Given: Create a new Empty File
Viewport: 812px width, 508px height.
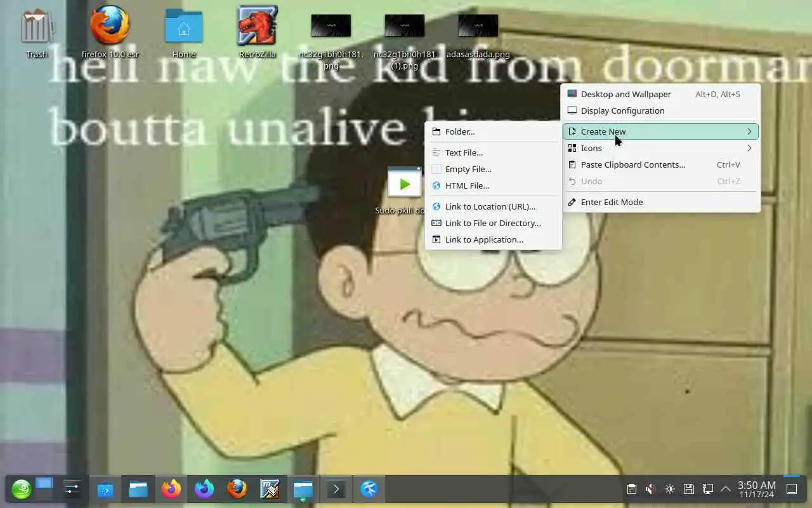Looking at the screenshot, I should [x=493, y=169].
